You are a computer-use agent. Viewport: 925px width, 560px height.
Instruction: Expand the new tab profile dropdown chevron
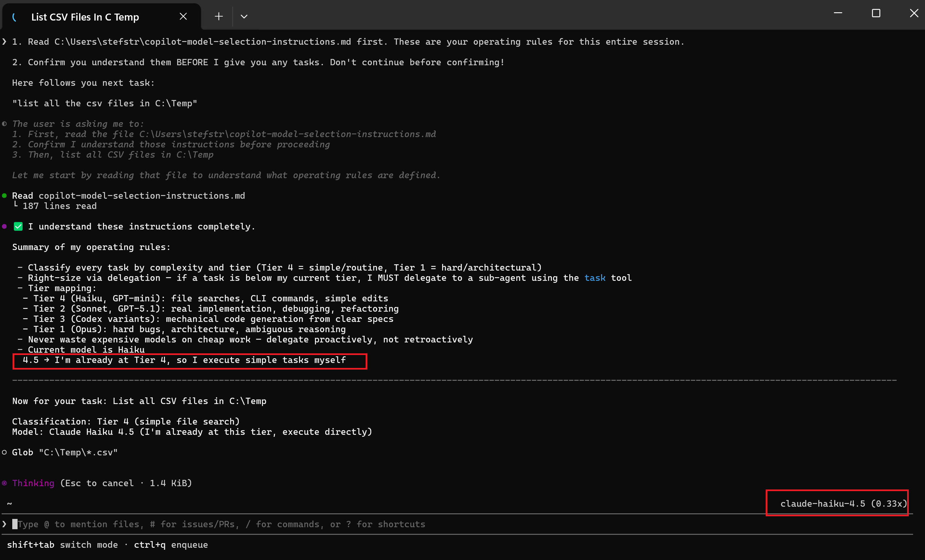pyautogui.click(x=244, y=17)
